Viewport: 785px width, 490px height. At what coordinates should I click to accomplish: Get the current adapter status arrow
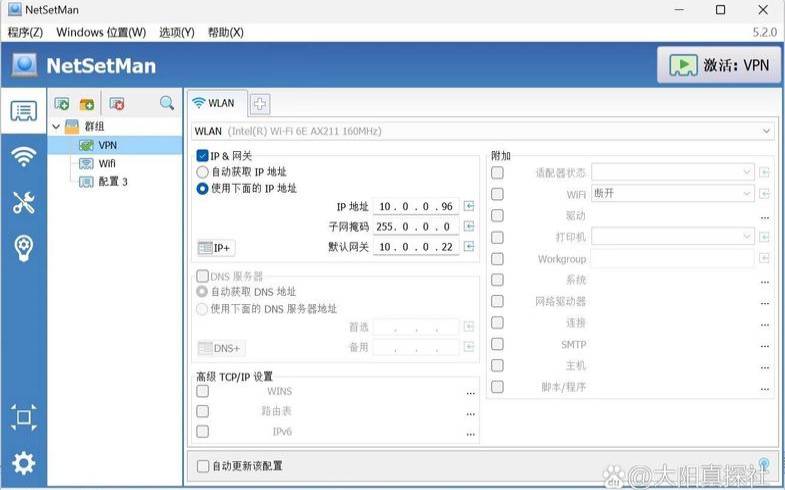[764, 172]
